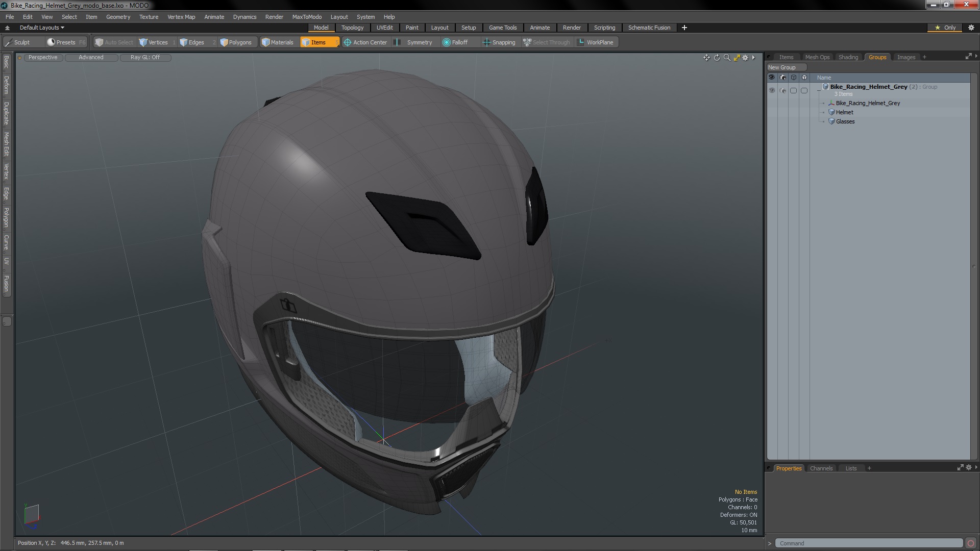Open the Default Layouts dropdown
This screenshot has height=551, width=980.
tap(42, 28)
